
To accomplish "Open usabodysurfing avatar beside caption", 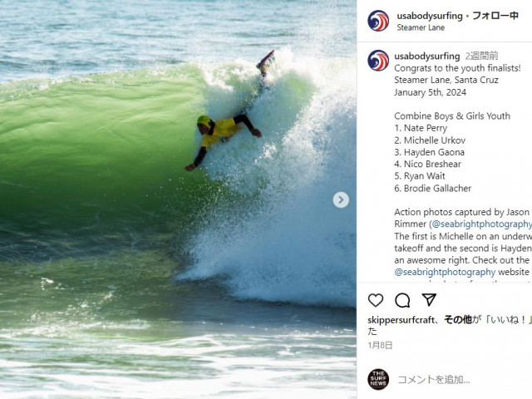I will pos(378,61).
